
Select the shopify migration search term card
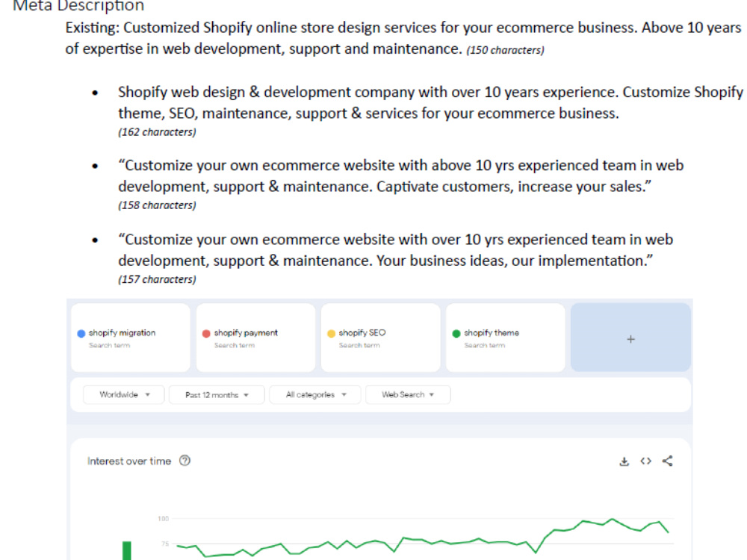(x=130, y=337)
